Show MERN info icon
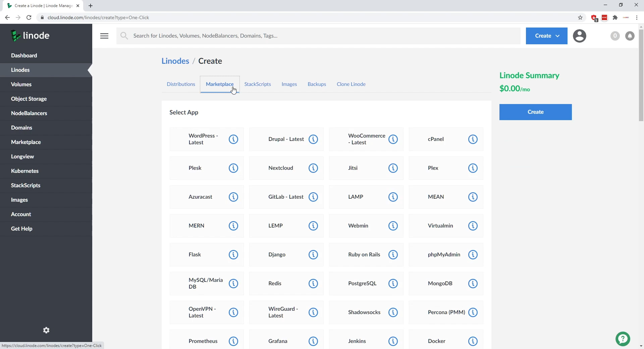 coord(233,226)
